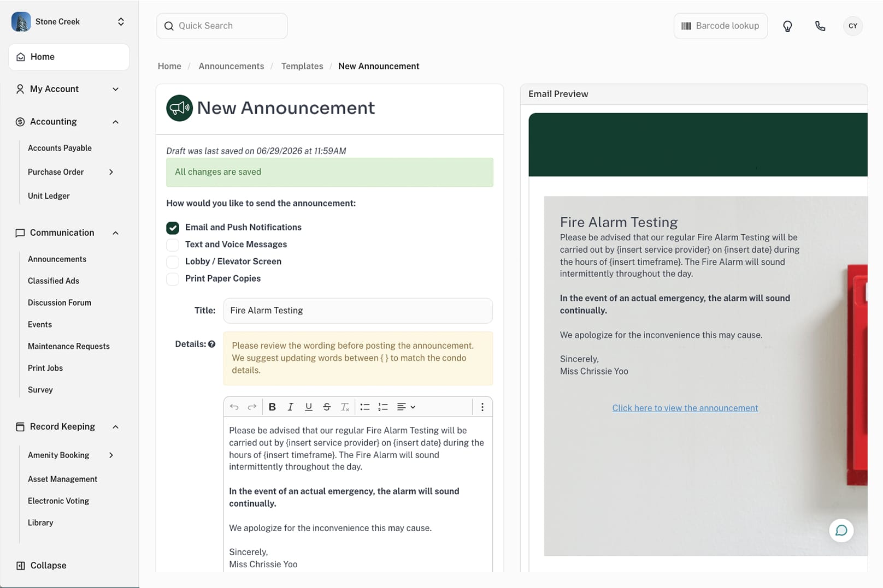
Task: Apply strikethrough formatting in the editor
Action: tap(327, 407)
